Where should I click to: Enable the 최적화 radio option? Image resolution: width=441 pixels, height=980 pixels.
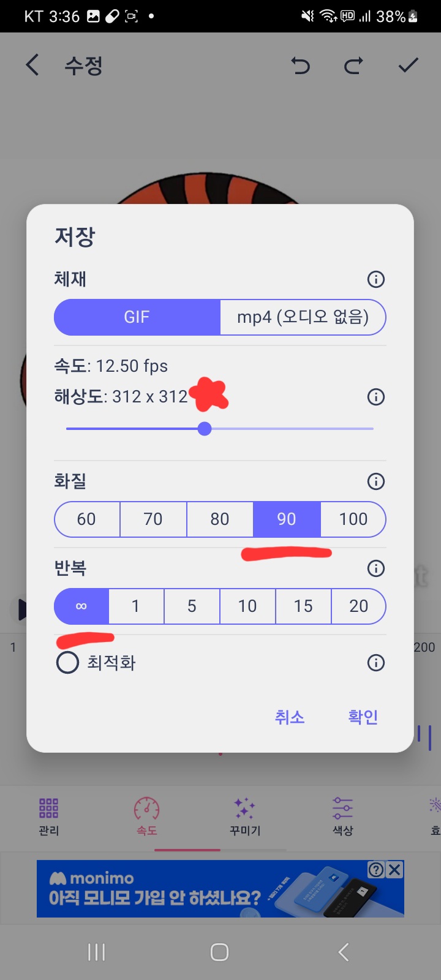click(68, 663)
